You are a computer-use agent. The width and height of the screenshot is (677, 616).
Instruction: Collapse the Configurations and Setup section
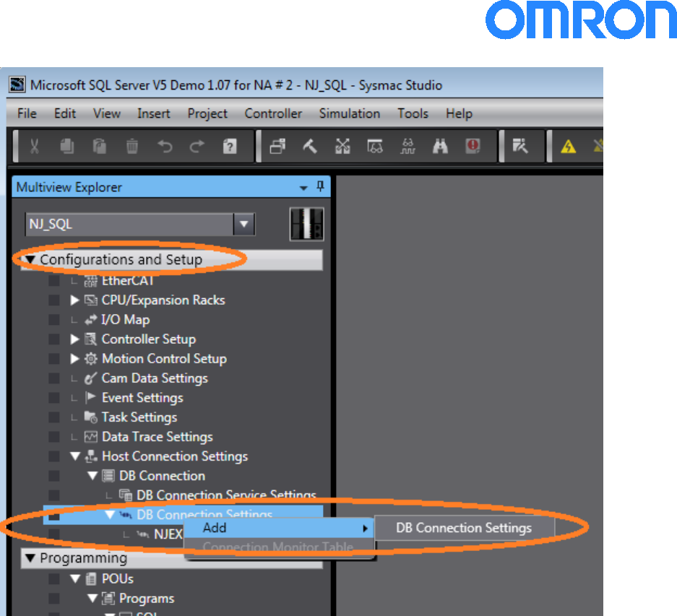click(x=30, y=259)
